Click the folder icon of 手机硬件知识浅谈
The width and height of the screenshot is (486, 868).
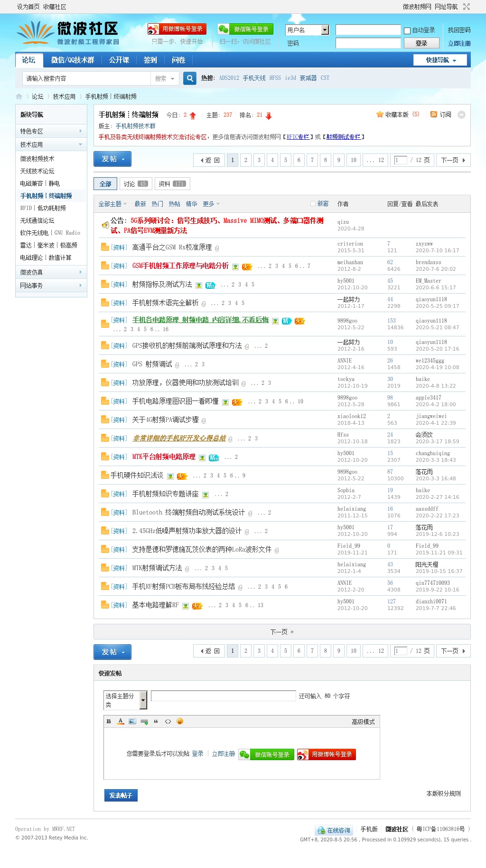(105, 475)
